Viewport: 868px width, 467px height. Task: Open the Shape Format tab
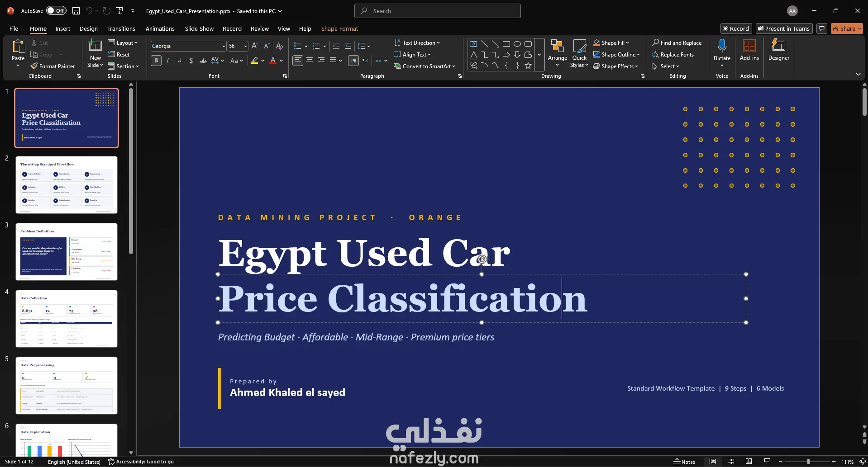click(339, 28)
